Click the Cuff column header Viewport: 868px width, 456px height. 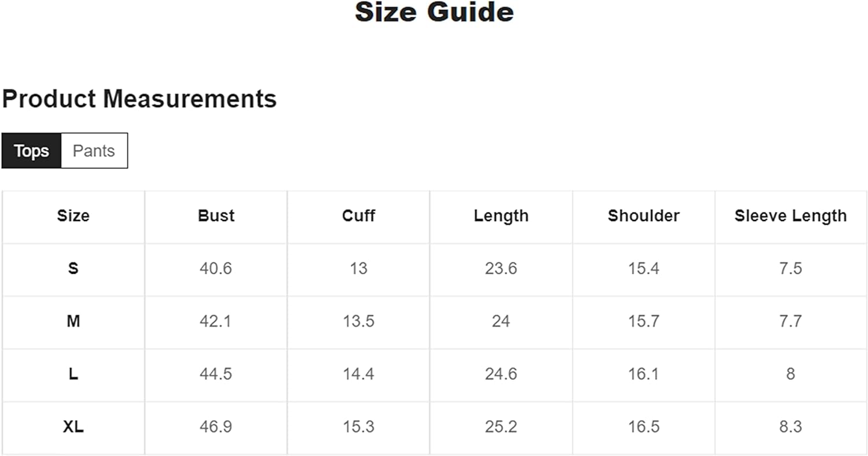(358, 216)
